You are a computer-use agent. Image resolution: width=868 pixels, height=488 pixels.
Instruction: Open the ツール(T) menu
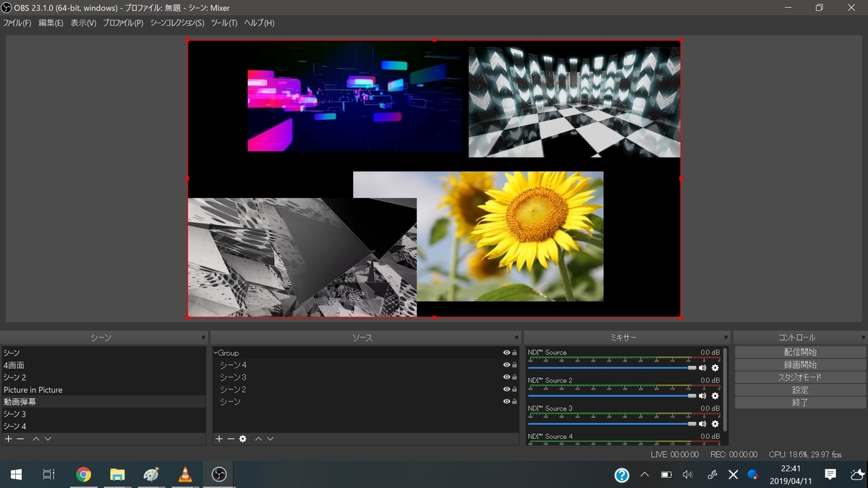tap(224, 23)
